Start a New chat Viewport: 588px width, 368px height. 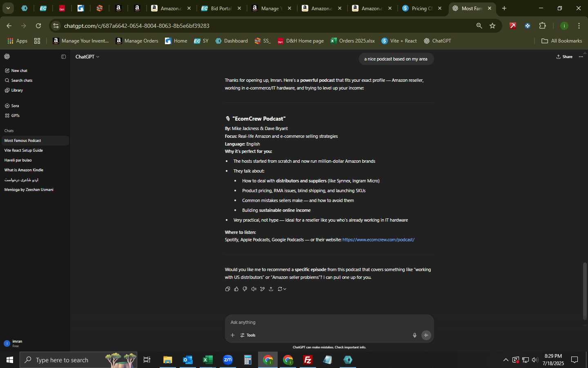pyautogui.click(x=35, y=71)
